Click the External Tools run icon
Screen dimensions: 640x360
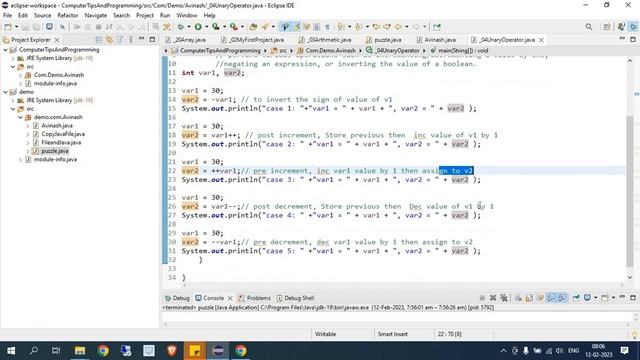[x=233, y=27]
